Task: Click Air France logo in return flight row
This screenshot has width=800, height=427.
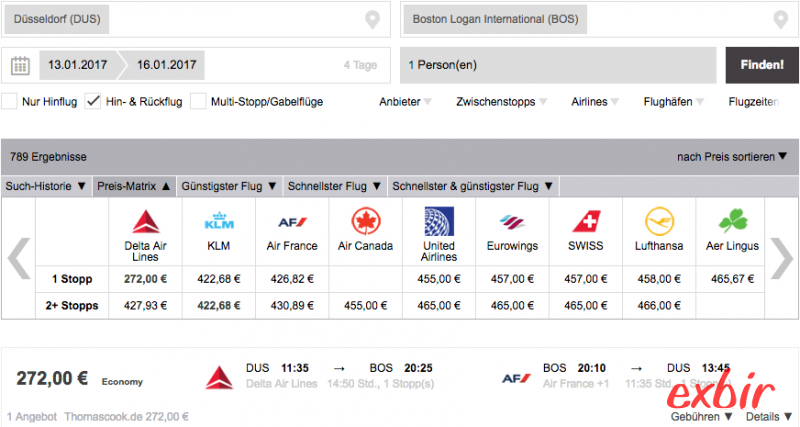Action: point(516,379)
